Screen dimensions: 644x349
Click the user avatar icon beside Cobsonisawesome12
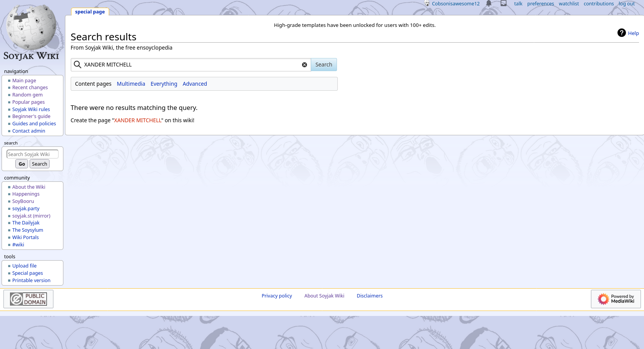tap(427, 3)
